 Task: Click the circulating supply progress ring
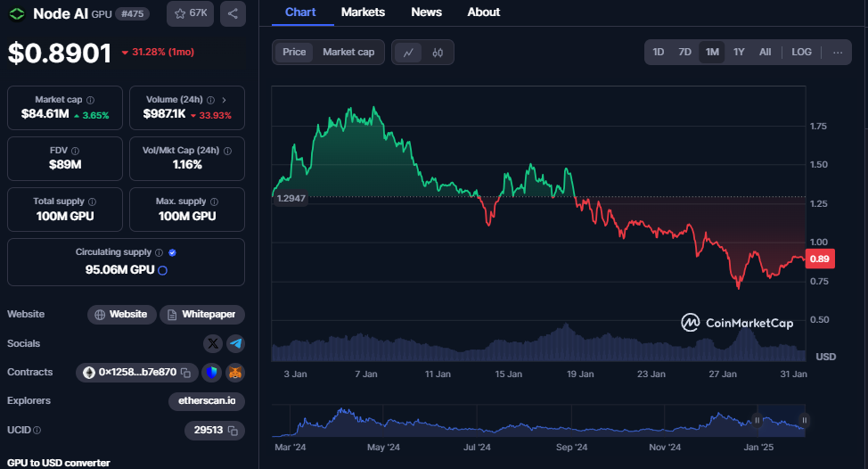point(163,270)
